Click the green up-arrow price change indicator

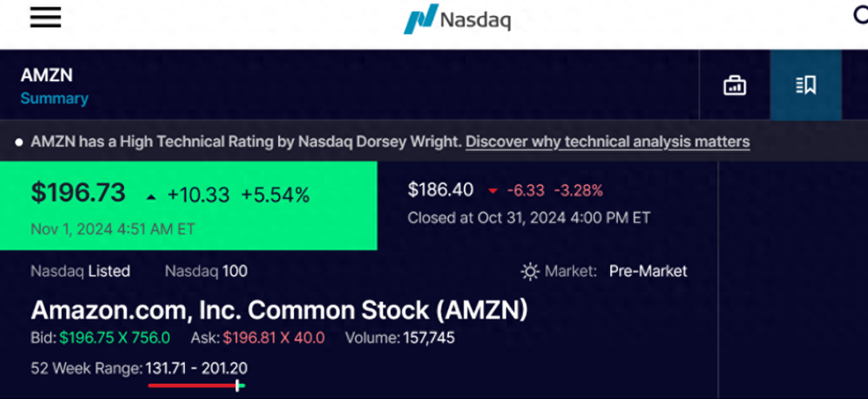[151, 195]
